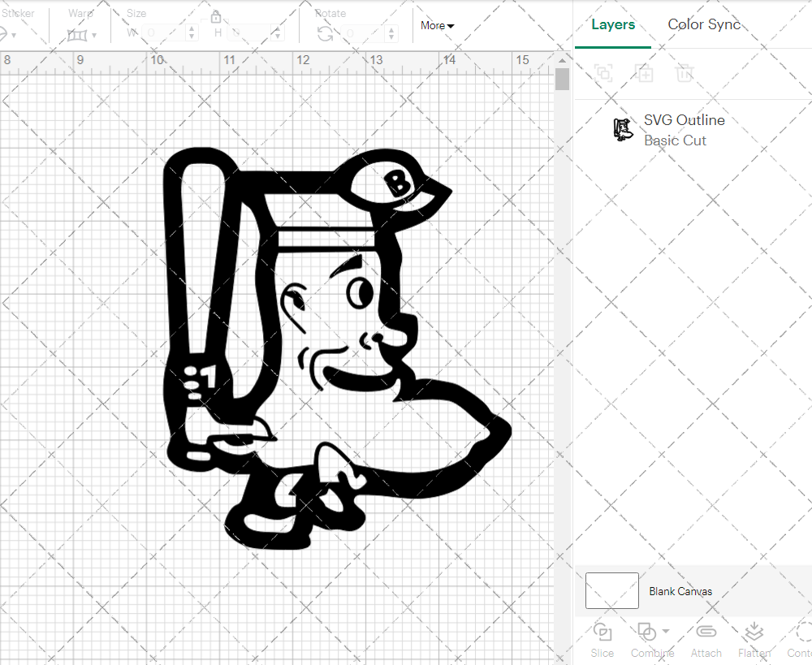Select the SVG Outline layer name
The height and width of the screenshot is (665, 812).
684,120
